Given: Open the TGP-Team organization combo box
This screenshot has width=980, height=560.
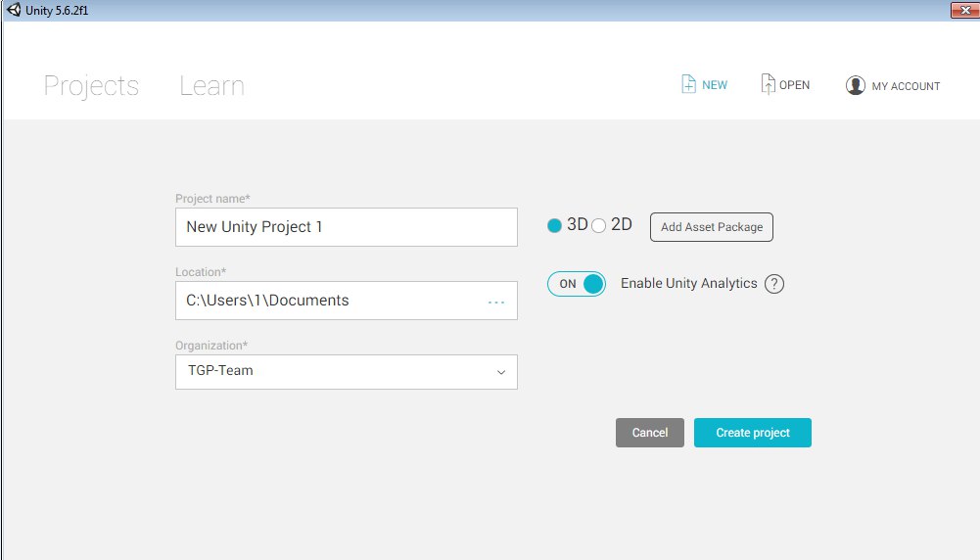Looking at the screenshot, I should (x=347, y=372).
